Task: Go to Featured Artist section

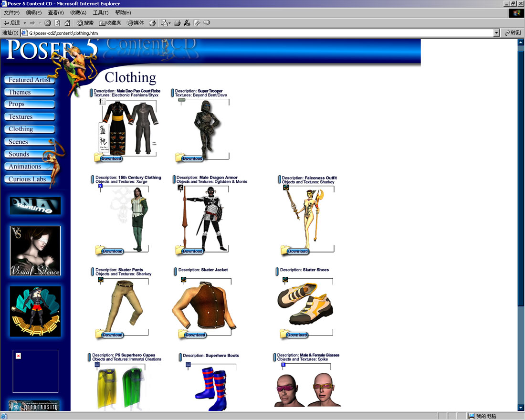Action: [30, 80]
